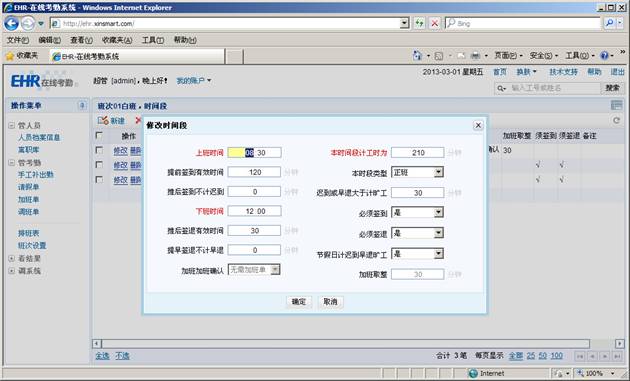Viewport: 630px width, 381px height.
Task: Click the RSS feeds toolbar icon
Action: [439, 55]
